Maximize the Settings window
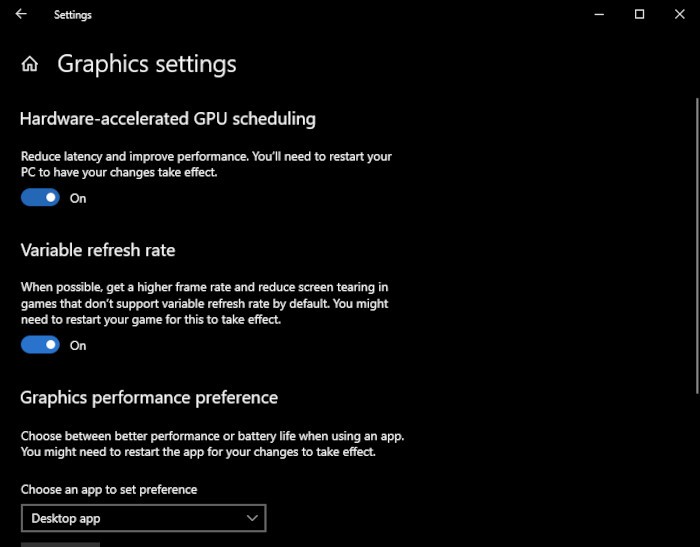This screenshot has height=547, width=700. tap(640, 15)
